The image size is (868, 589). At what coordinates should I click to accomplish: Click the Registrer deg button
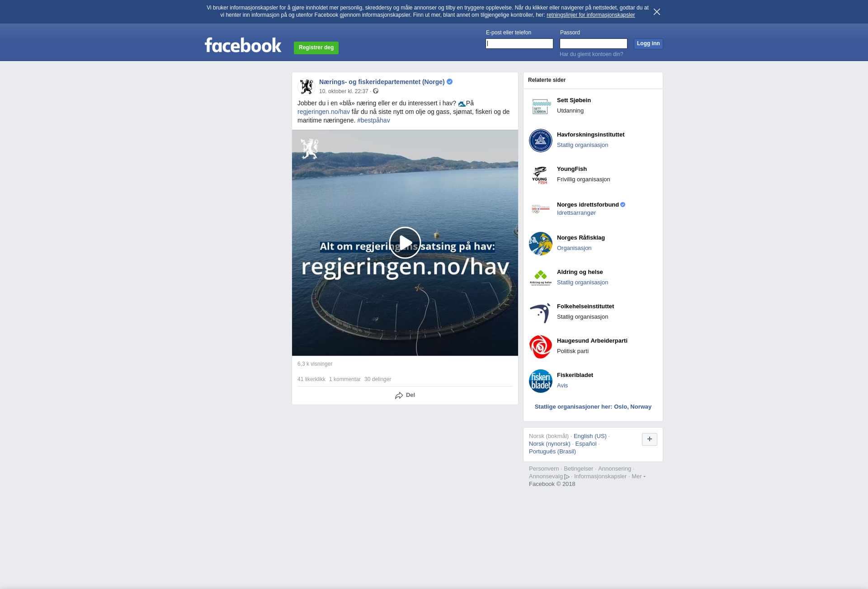316,47
